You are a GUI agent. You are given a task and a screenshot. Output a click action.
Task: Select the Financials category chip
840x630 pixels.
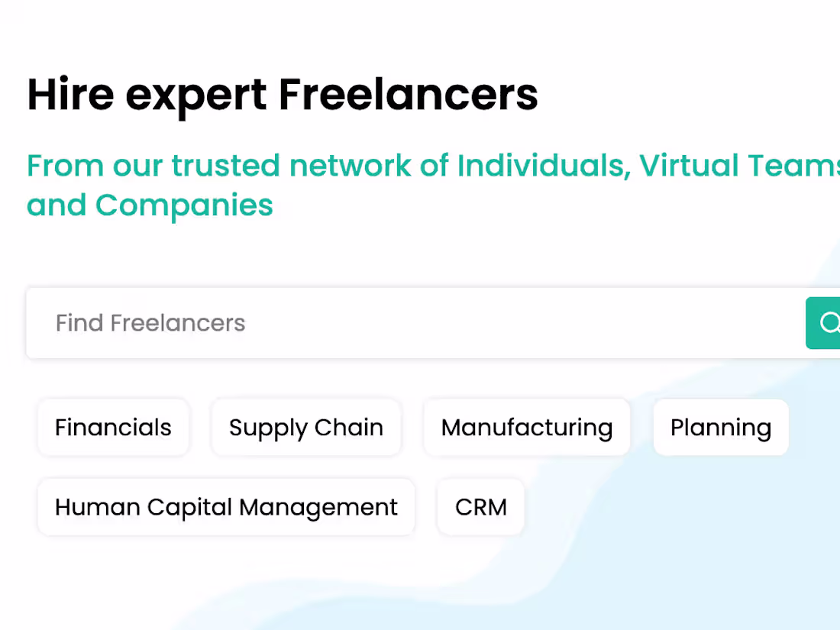pyautogui.click(x=113, y=428)
